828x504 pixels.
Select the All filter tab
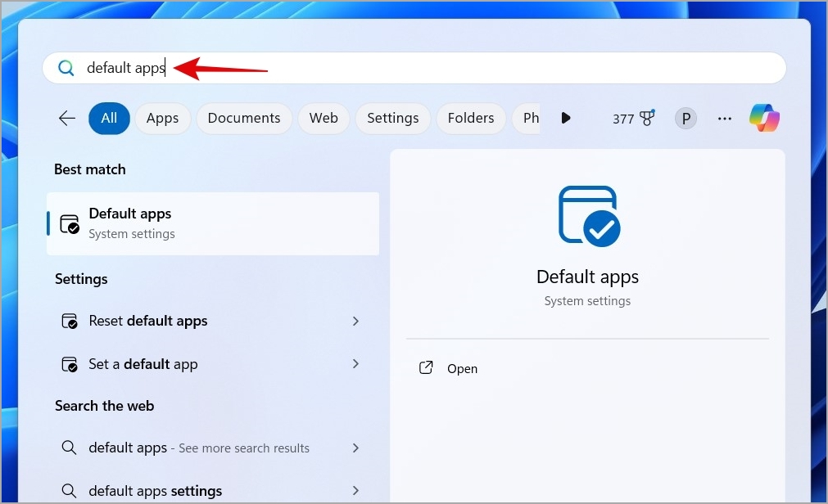(x=109, y=118)
